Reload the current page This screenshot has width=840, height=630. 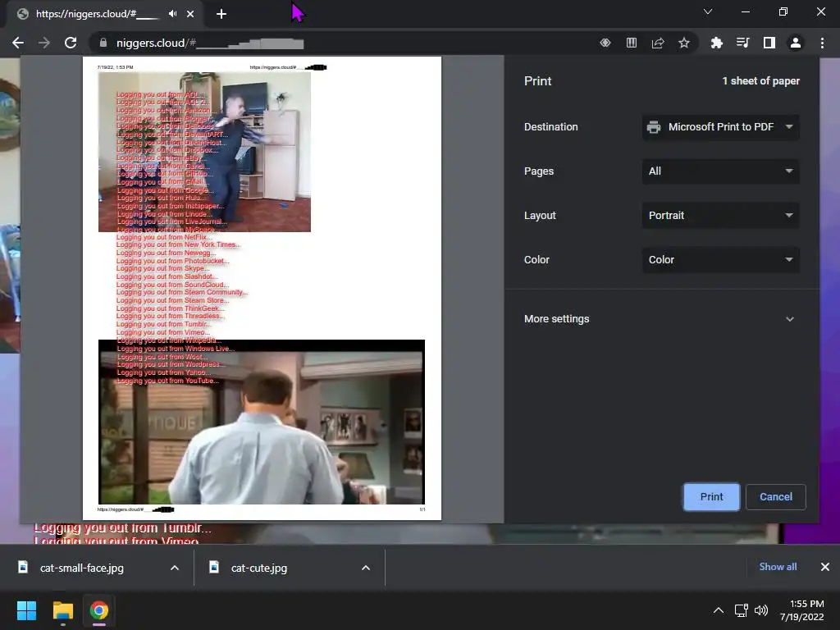[x=71, y=43]
